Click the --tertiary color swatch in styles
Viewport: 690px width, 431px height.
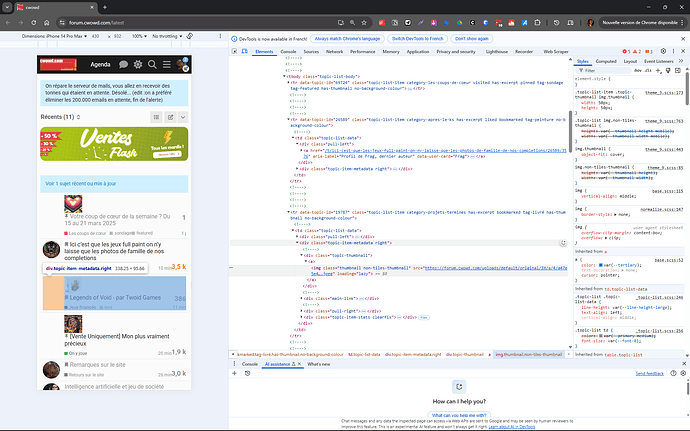point(601,265)
